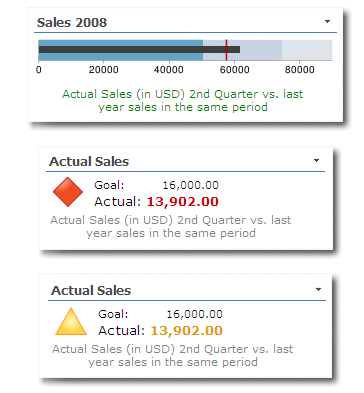364x393 pixels.
Task: Click the orange 13,902.00 actual value
Action: [187, 331]
